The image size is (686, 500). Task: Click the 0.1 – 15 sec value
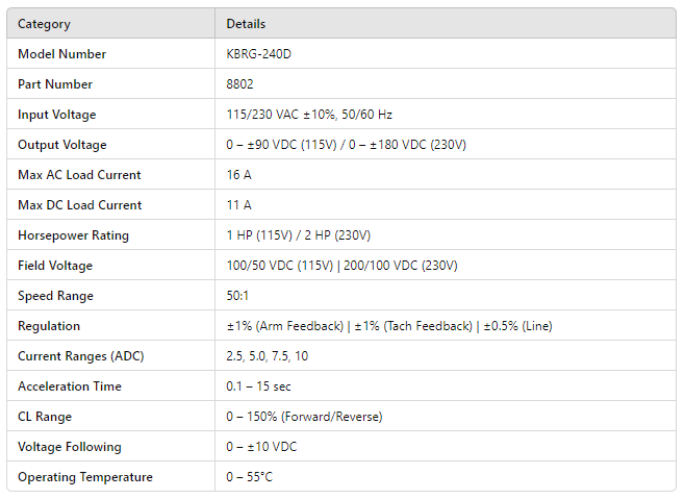click(x=260, y=386)
